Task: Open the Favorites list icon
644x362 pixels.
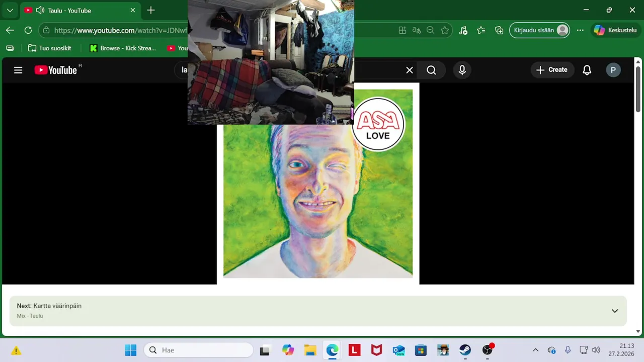Action: tap(481, 30)
